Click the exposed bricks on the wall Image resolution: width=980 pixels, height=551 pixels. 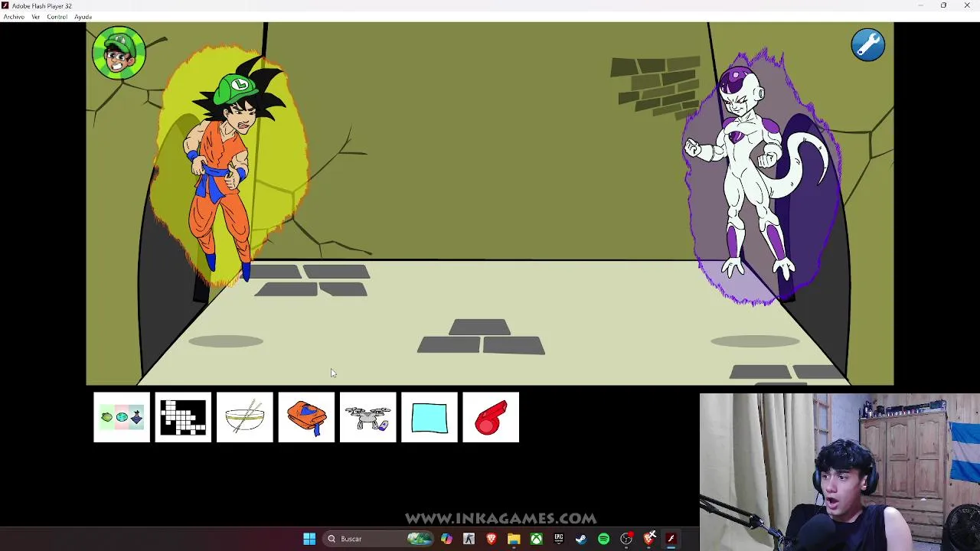pyautogui.click(x=655, y=86)
